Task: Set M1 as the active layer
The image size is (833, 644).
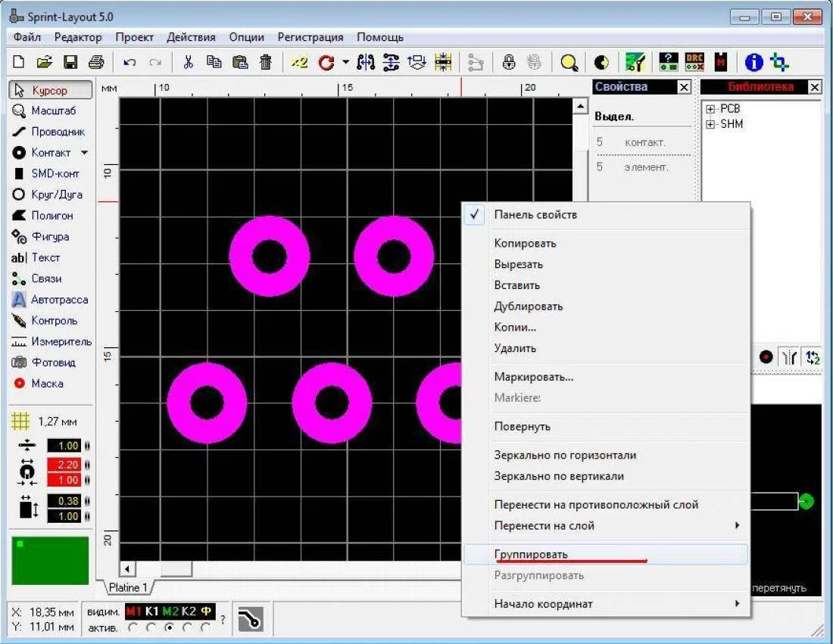Action: coord(134,627)
